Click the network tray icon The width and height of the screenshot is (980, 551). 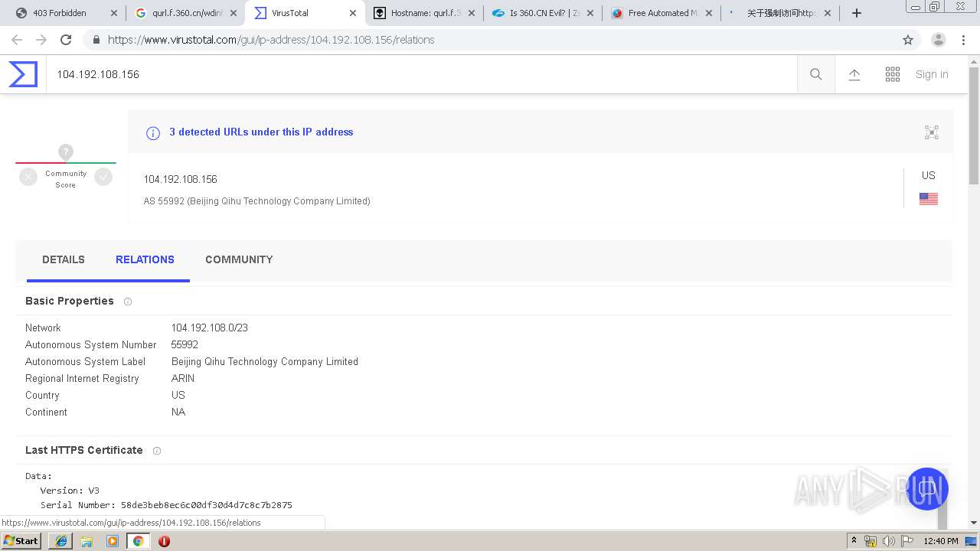[871, 541]
